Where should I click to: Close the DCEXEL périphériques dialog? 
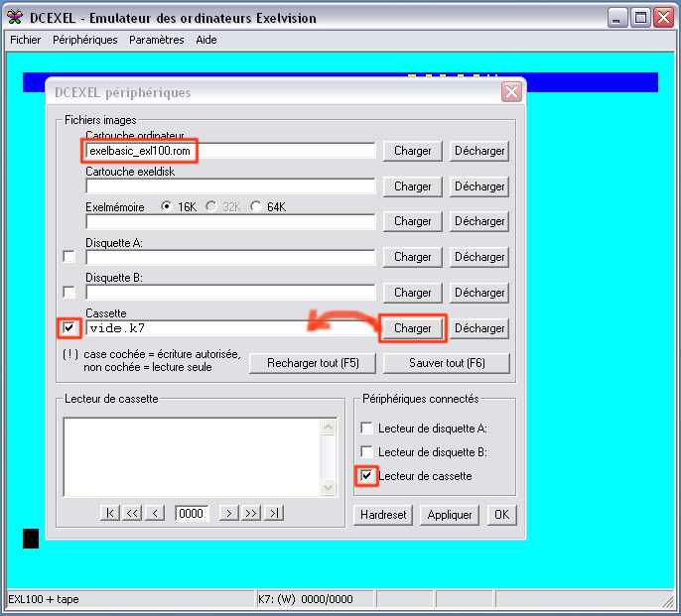pyautogui.click(x=511, y=92)
